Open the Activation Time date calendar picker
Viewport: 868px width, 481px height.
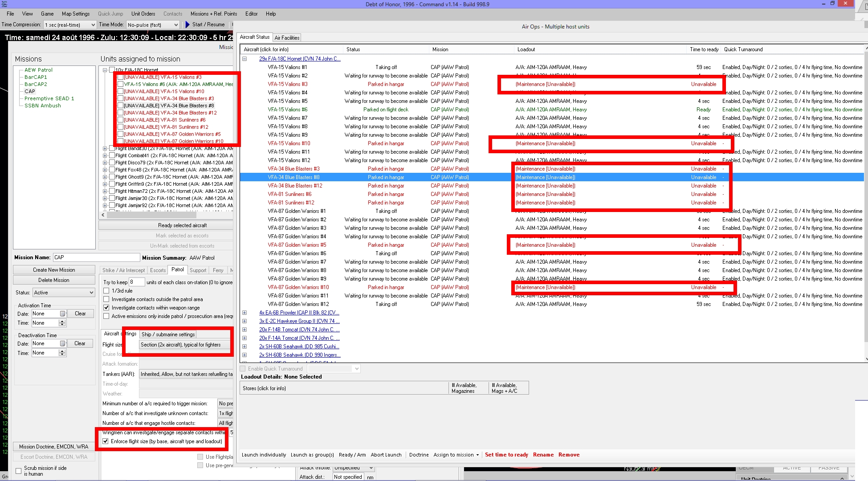click(63, 314)
